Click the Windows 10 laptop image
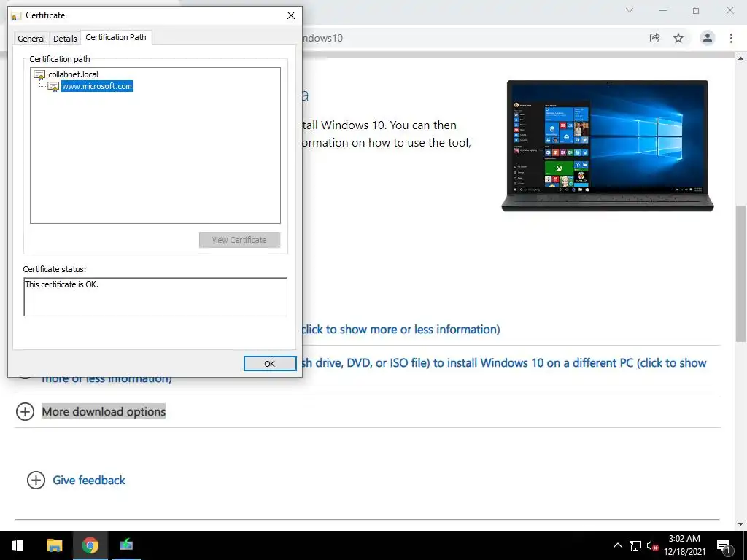This screenshot has height=560, width=747. pyautogui.click(x=608, y=146)
